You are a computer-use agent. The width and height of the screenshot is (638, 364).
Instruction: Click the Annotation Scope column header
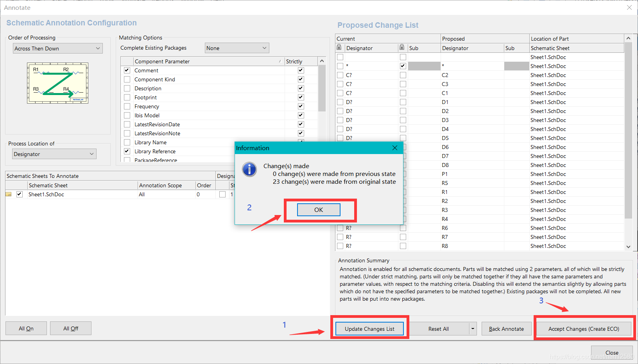click(x=166, y=185)
